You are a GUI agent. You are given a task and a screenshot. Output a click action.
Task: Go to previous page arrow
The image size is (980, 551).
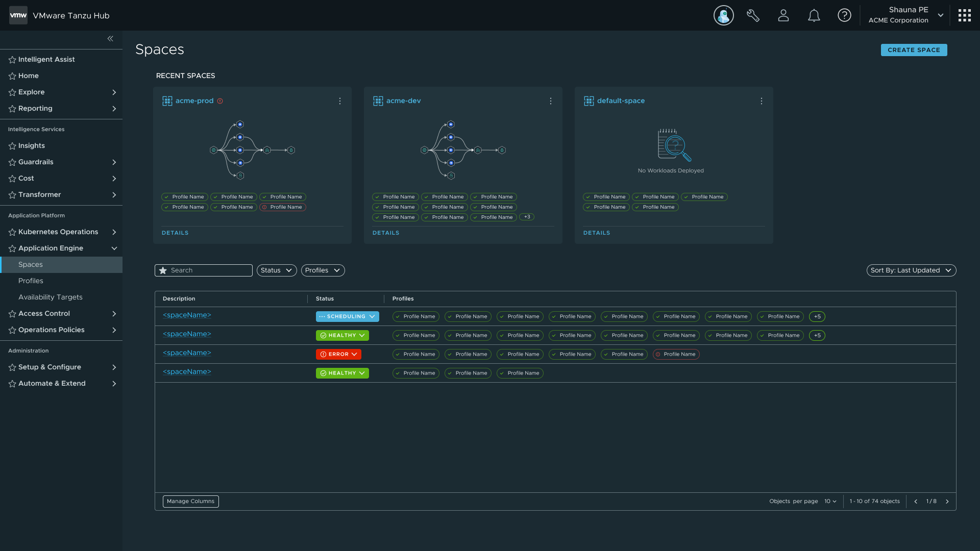point(916,502)
